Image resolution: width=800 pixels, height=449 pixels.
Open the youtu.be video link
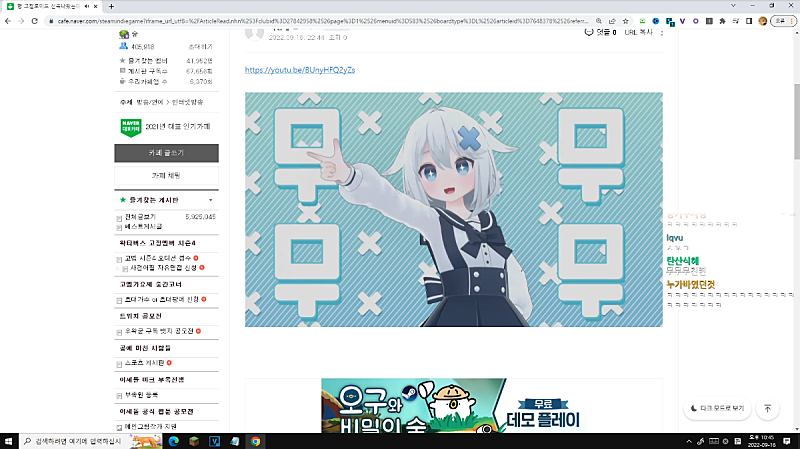coord(300,70)
